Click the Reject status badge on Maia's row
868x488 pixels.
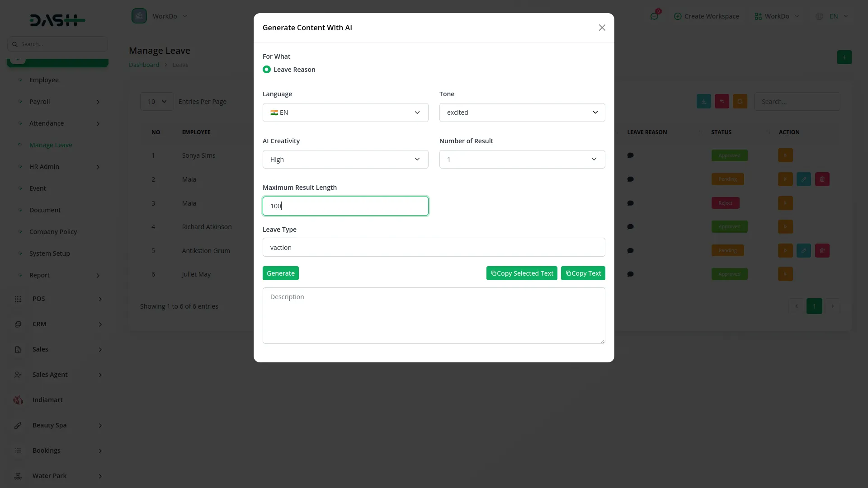click(725, 203)
